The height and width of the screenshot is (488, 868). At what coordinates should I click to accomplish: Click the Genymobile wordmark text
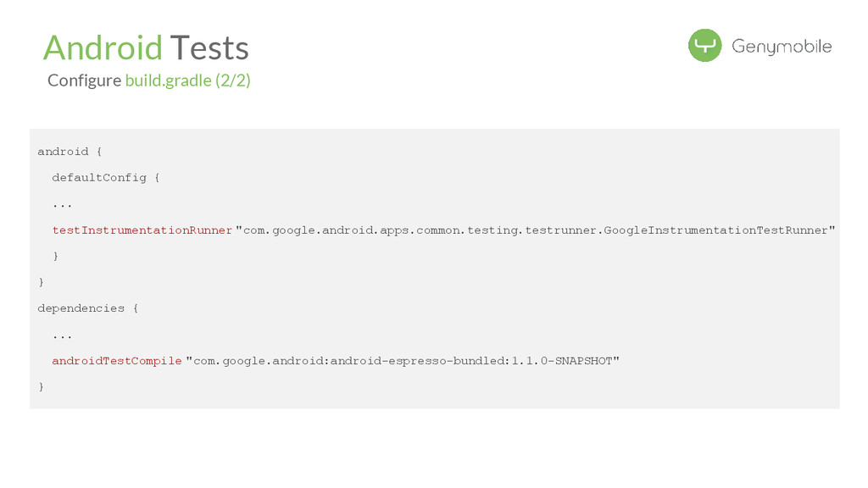click(782, 47)
